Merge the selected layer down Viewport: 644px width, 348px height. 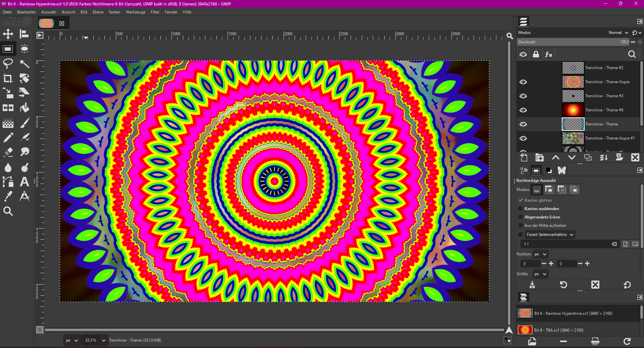coord(604,157)
